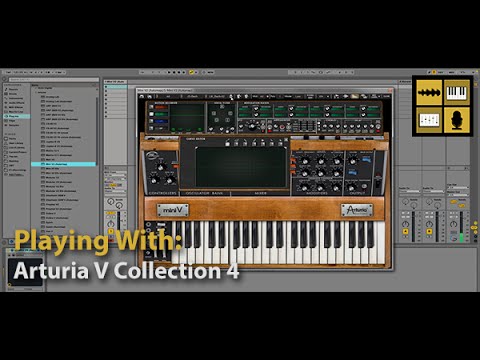Toggle the power switch on Mini V
The width and height of the screenshot is (480, 360).
[378, 183]
